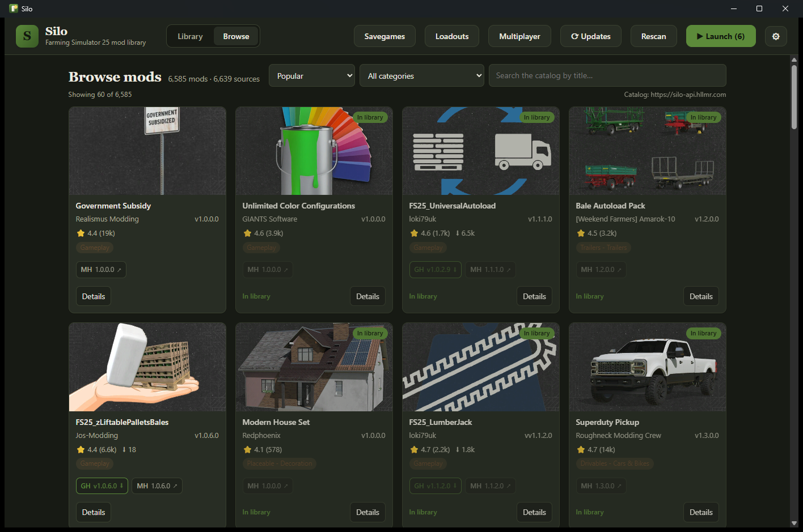803x532 pixels.
Task: Launch the game with 6 mods
Action: click(721, 36)
